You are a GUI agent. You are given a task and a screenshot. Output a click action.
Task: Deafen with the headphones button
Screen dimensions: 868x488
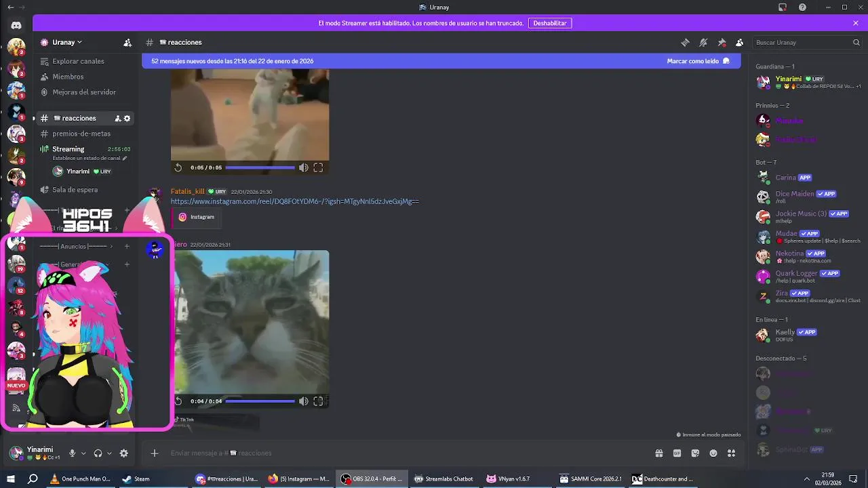tap(98, 453)
